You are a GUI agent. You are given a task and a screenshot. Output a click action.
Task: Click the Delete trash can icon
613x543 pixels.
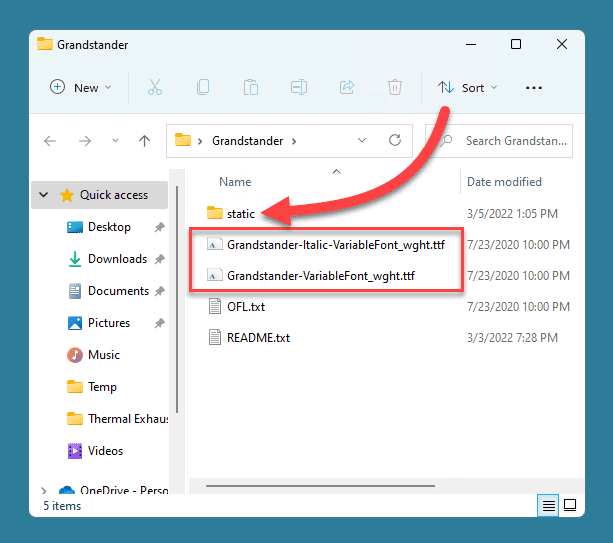[395, 87]
